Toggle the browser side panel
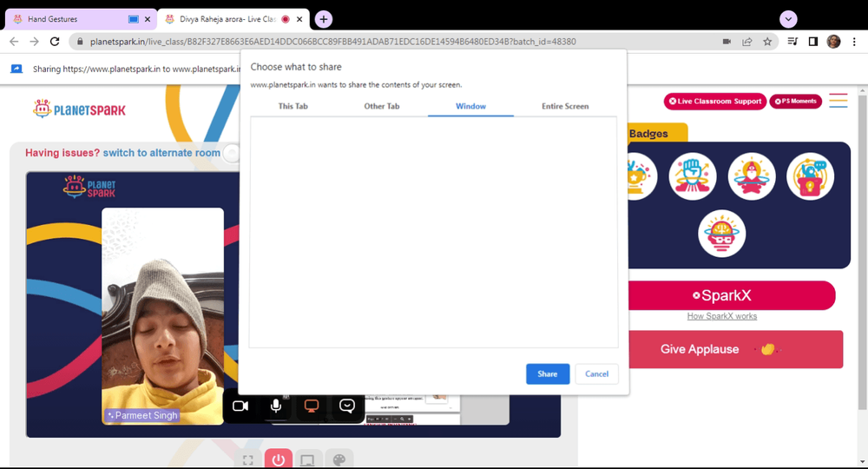This screenshot has height=469, width=868. (813, 42)
